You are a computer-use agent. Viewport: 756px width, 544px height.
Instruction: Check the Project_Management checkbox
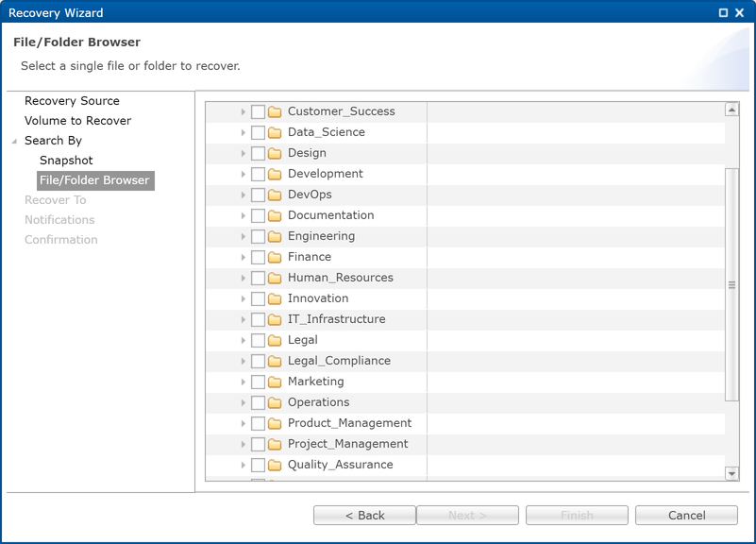258,444
